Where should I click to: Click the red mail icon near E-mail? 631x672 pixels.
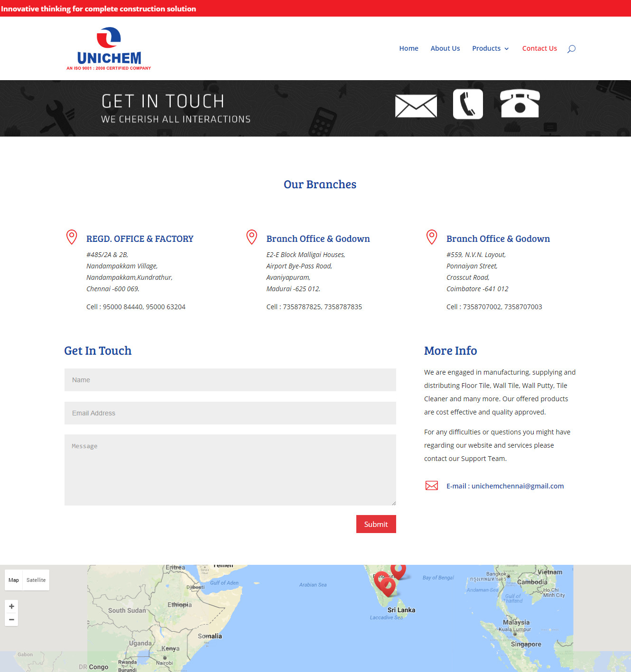(432, 486)
